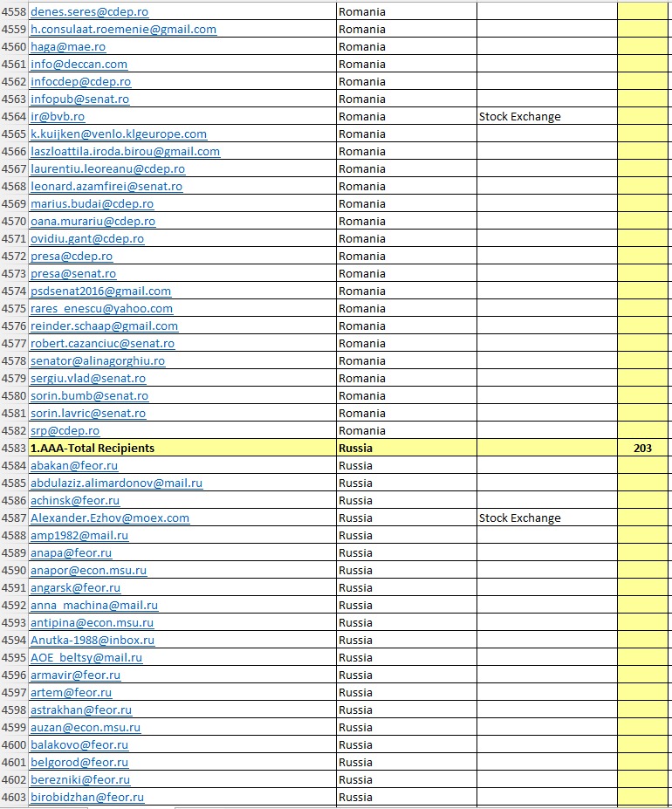Click marius.budai@cdep.ro link
The image size is (672, 809).
pyautogui.click(x=92, y=204)
